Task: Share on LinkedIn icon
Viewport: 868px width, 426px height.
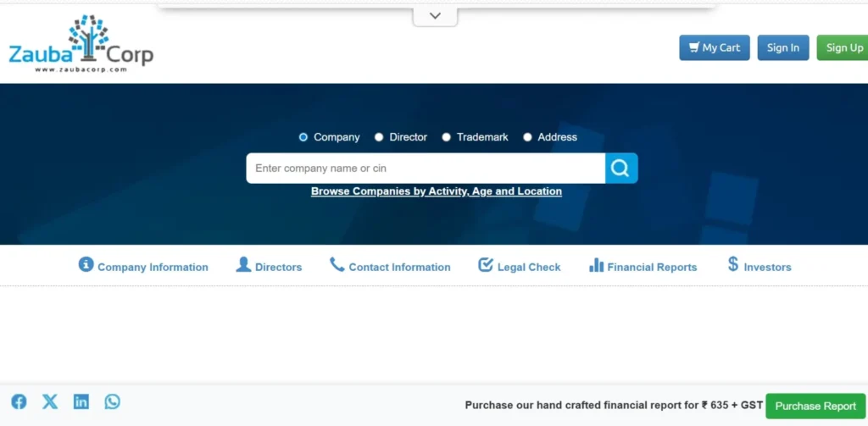Action: [x=81, y=401]
